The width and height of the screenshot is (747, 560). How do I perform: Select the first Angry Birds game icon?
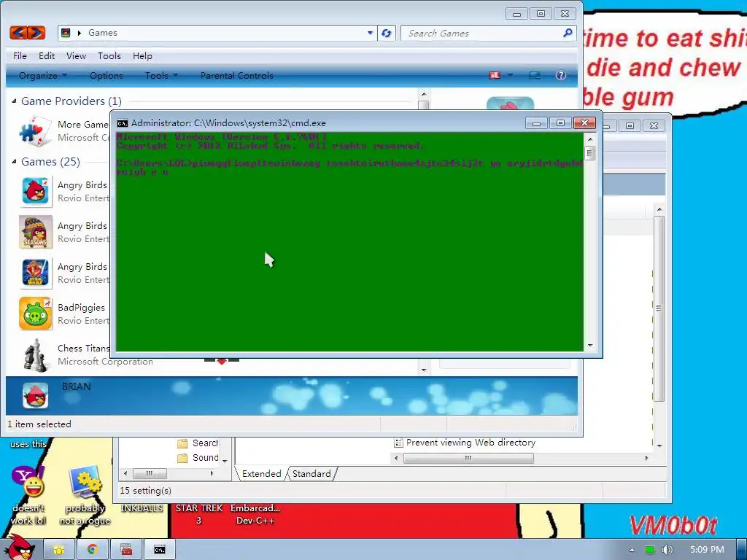click(35, 191)
